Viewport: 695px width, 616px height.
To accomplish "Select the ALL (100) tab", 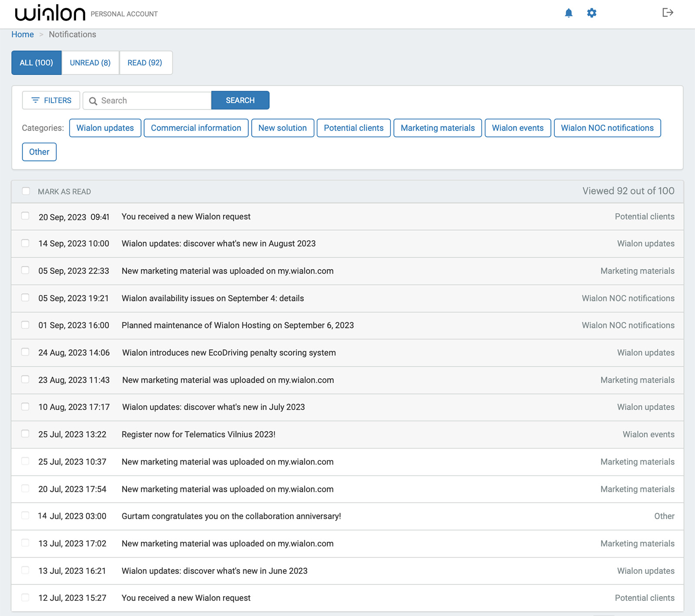I will [36, 63].
